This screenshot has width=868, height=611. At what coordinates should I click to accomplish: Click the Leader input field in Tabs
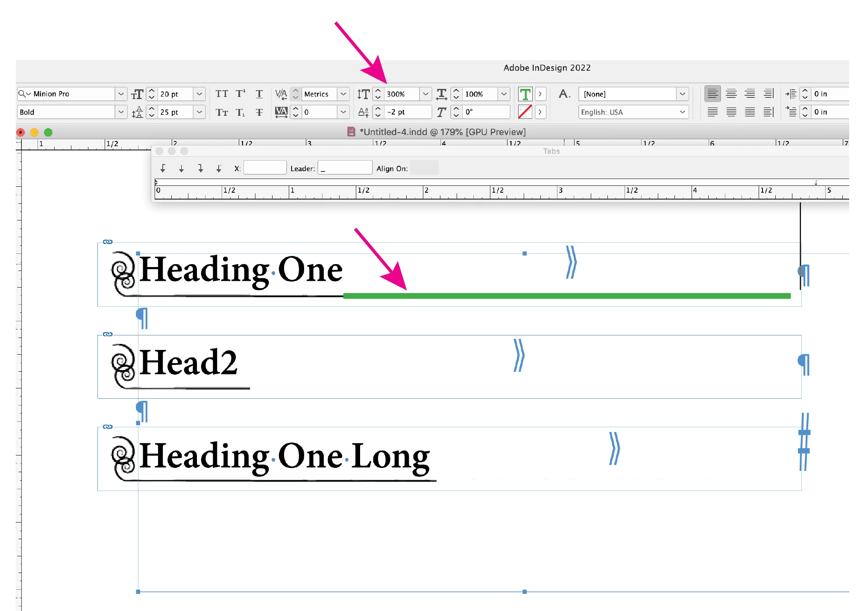click(x=345, y=168)
